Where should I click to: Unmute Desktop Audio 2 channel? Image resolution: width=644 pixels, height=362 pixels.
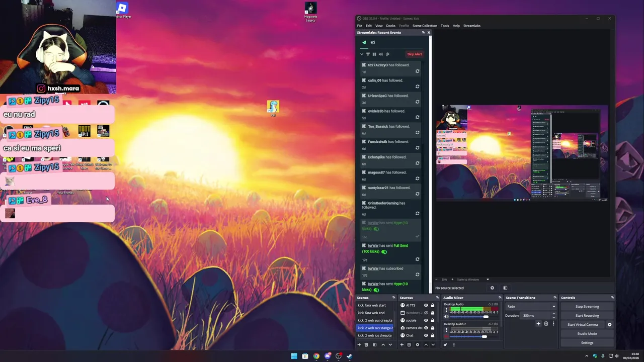[x=446, y=336]
